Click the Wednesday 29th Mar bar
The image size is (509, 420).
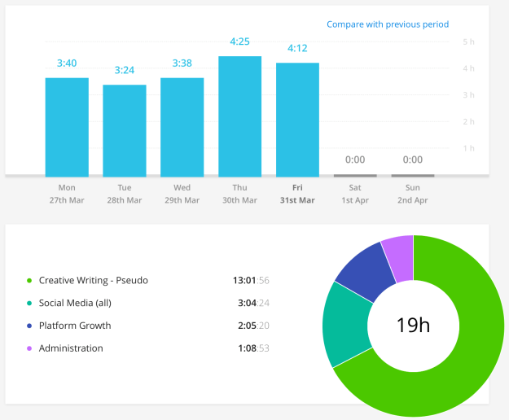point(182,126)
